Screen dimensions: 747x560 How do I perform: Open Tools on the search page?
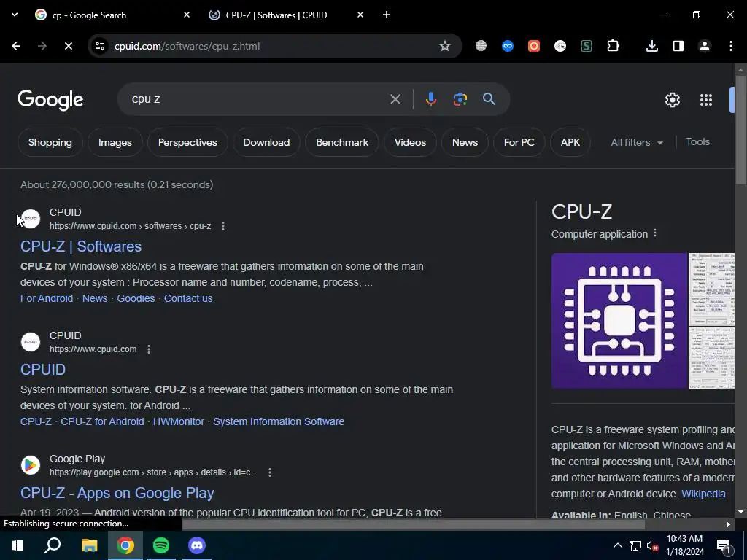(x=697, y=142)
